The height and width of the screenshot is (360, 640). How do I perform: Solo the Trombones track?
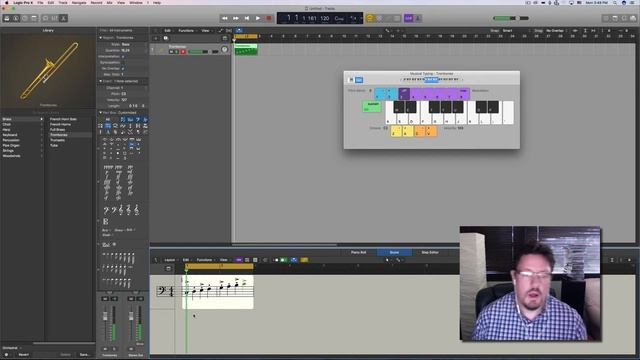click(x=177, y=52)
